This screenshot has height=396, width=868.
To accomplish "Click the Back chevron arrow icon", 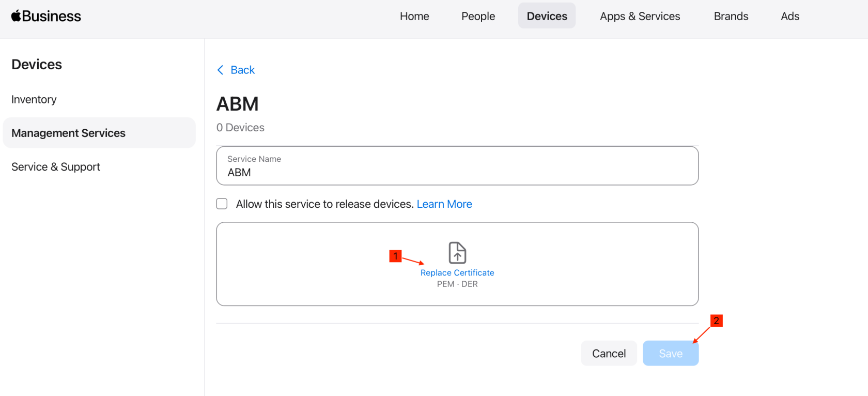I will 221,70.
